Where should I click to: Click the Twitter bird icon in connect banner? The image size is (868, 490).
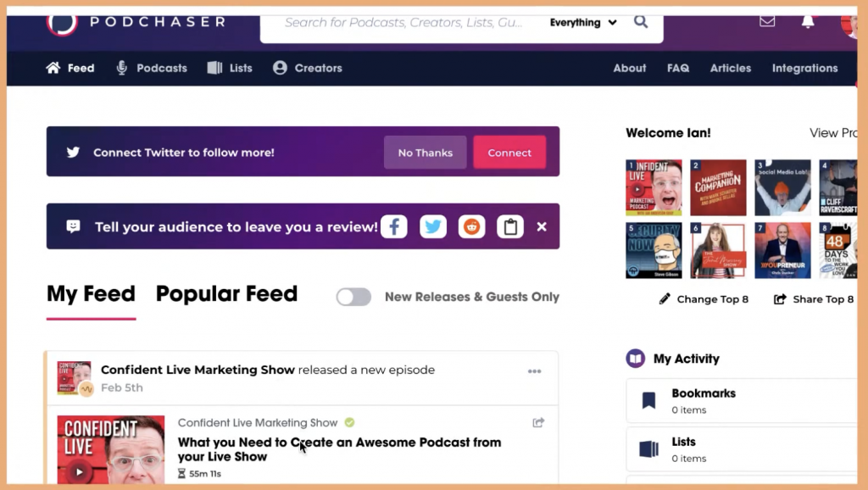tap(73, 153)
